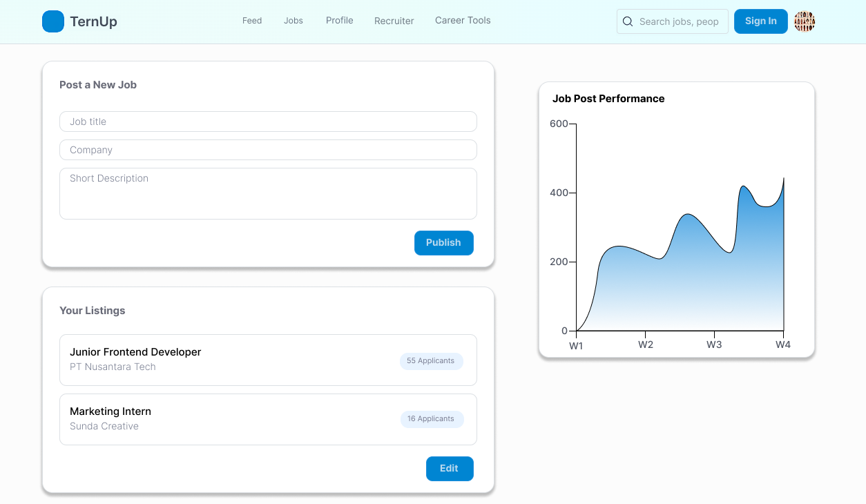
Task: Open the user avatar in header
Action: (805, 21)
